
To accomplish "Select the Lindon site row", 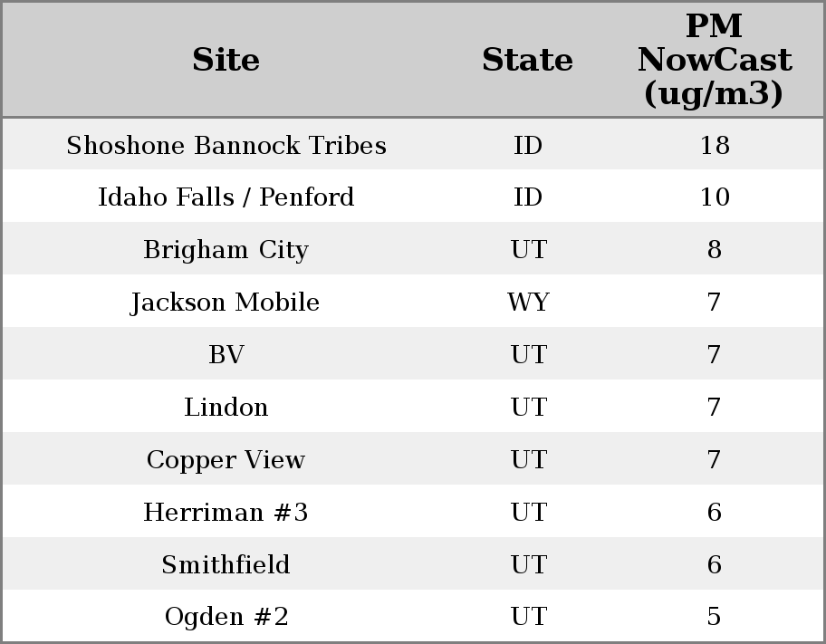I will pyautogui.click(x=226, y=408).
